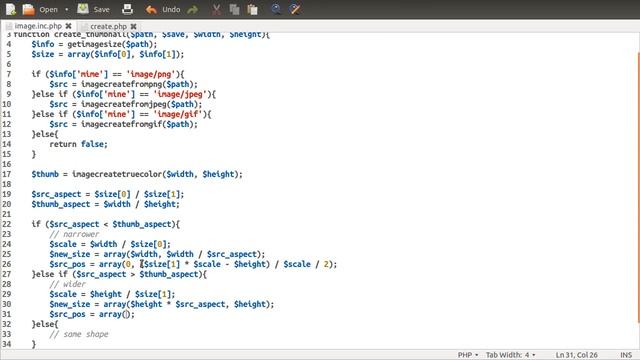Click the '// wider' comment
Viewport: 640px width, 360px height.
coord(67,284)
